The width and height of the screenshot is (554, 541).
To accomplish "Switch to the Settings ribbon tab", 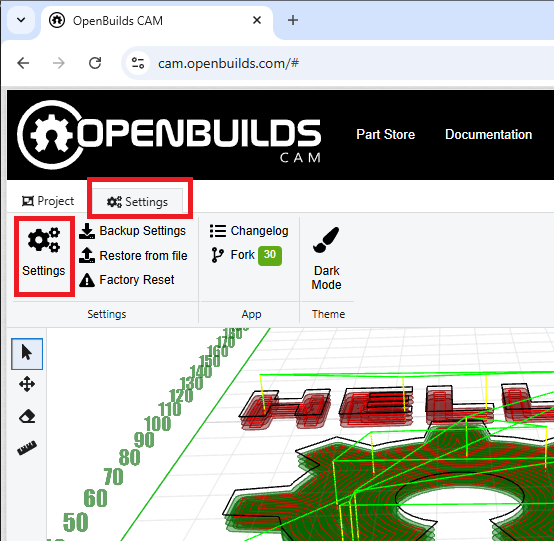I will tap(137, 202).
